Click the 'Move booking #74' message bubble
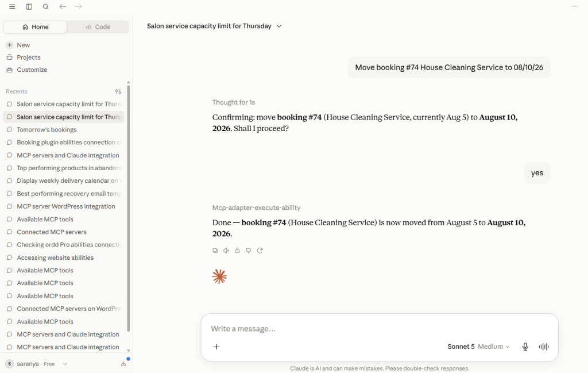This screenshot has height=373, width=588. tap(449, 68)
